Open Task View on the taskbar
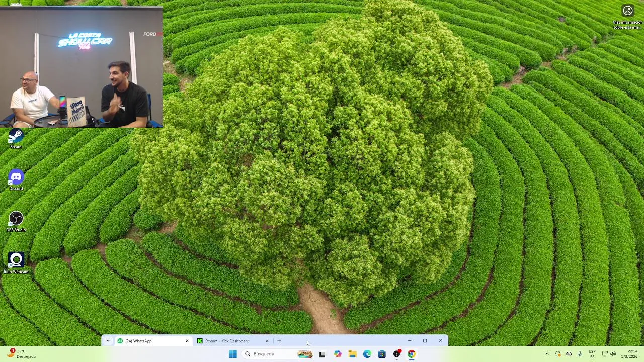 click(x=322, y=354)
